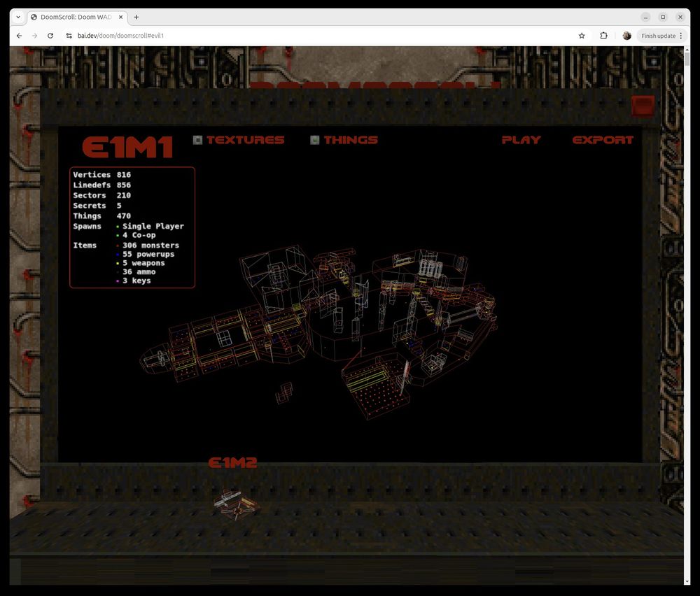Open the Chrome profile avatar
Screen dimensions: 700x596
tap(626, 36)
